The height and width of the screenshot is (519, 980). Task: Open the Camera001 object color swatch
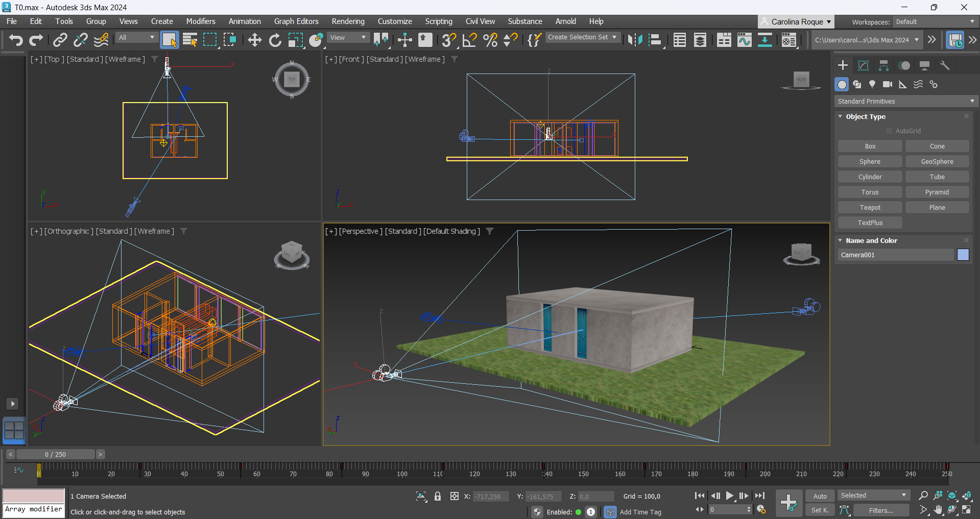point(963,255)
